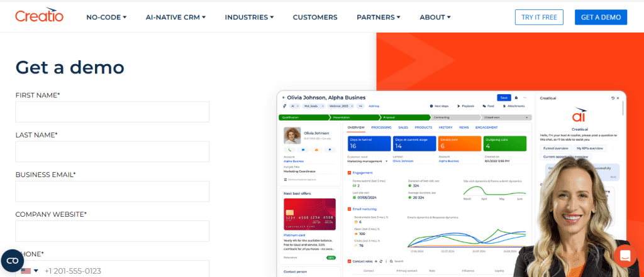The height and width of the screenshot is (277, 644).
Task: Collapse the Engagement section
Action: click(349, 173)
